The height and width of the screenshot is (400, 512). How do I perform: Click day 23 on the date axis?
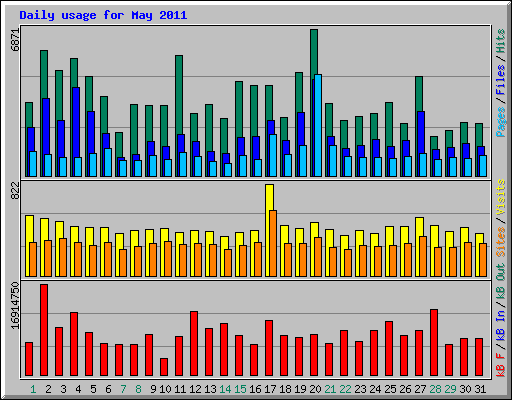coord(360,389)
